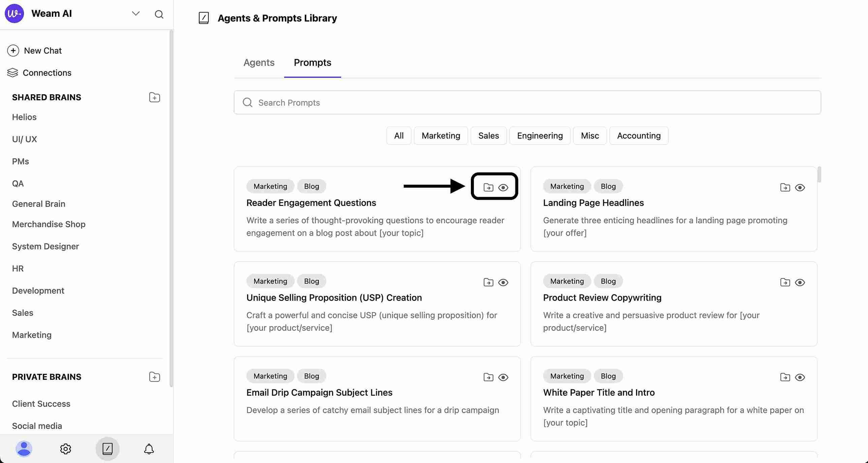868x463 pixels.
Task: View Email Drip Campaign Subject Lines prompt
Action: pos(503,378)
